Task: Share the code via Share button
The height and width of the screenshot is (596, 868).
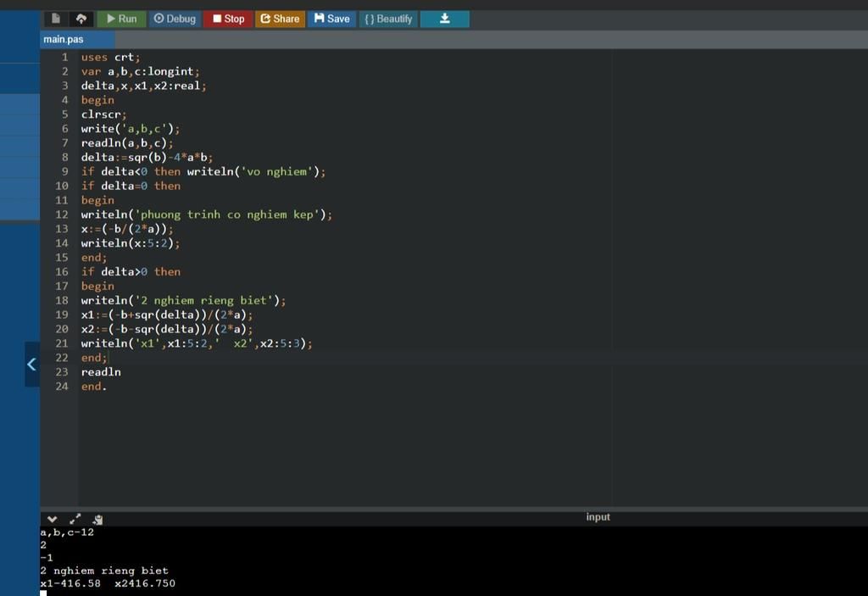Action: 280,19
